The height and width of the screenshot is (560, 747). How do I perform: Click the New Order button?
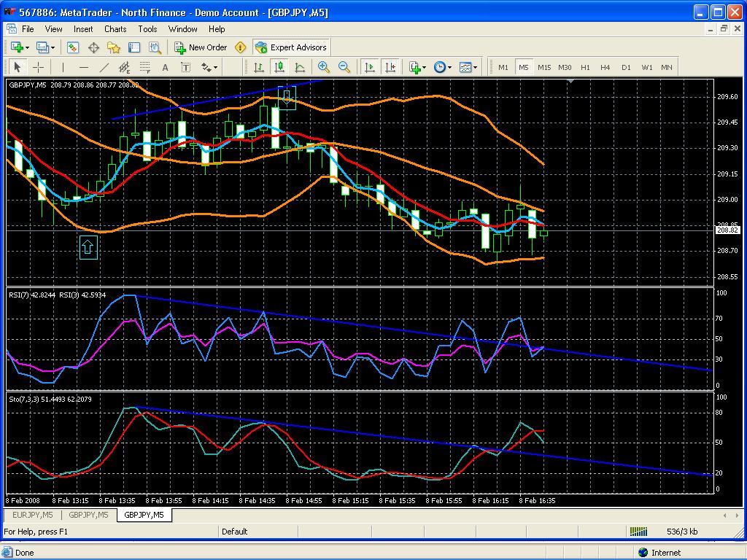pos(201,47)
